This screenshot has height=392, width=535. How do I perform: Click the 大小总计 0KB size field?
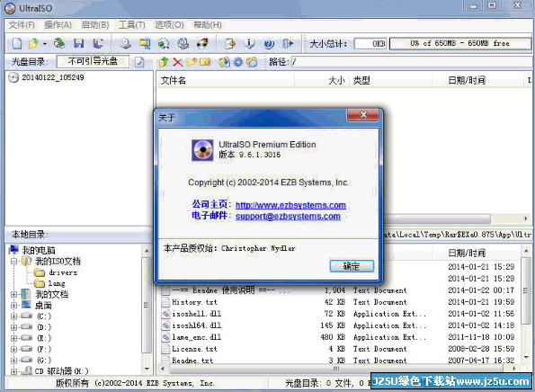tap(370, 44)
